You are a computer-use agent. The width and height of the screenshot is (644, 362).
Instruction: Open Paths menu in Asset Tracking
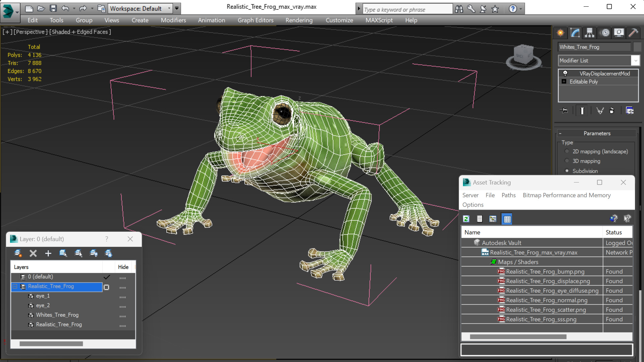click(x=508, y=195)
